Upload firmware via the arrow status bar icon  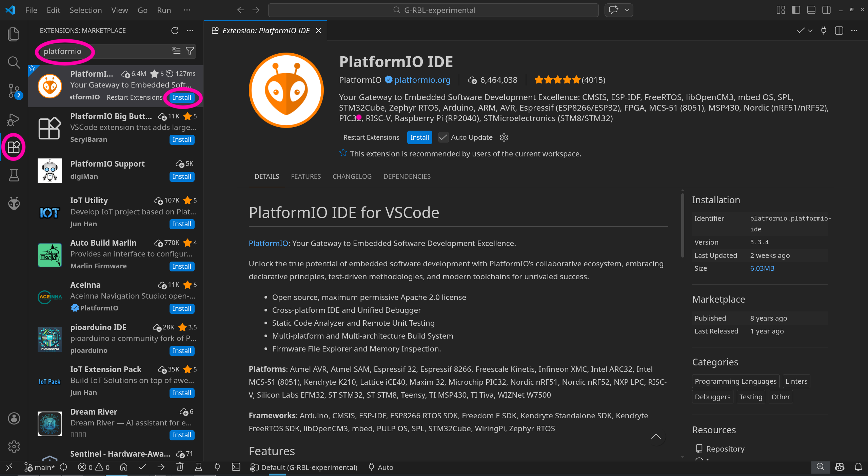161,467
